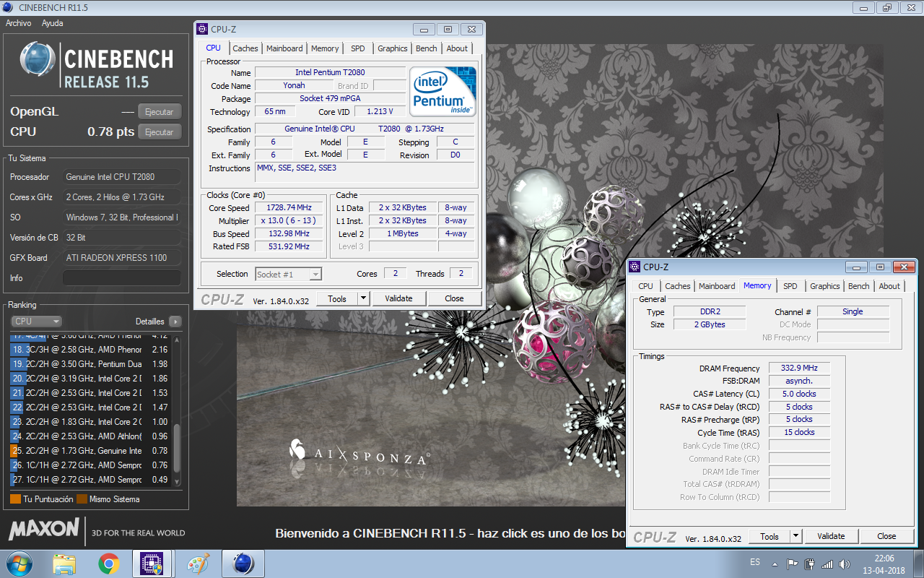Open Action Center flag icon

pyautogui.click(x=793, y=564)
